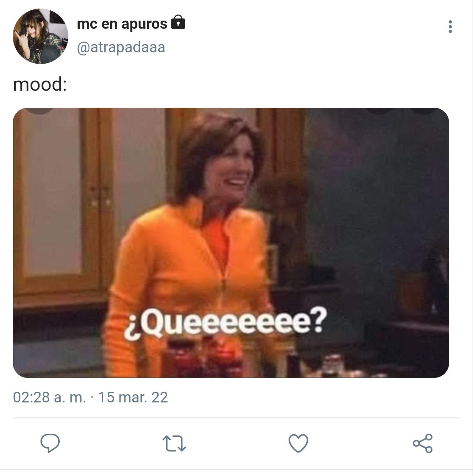Screen dimensions: 473x476
Task: Click the tweet text 'mood:'
Action: click(x=40, y=85)
